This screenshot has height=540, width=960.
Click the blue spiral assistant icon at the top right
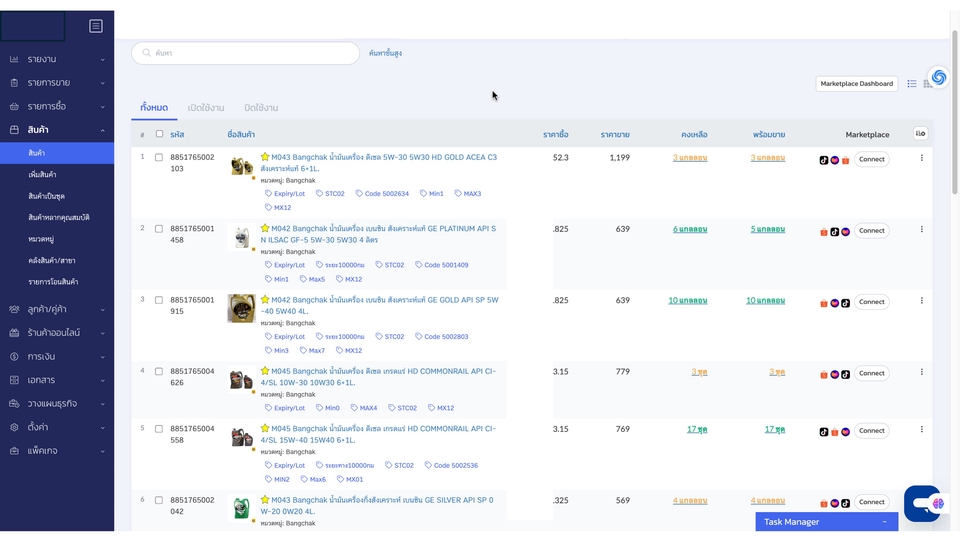pyautogui.click(x=939, y=77)
